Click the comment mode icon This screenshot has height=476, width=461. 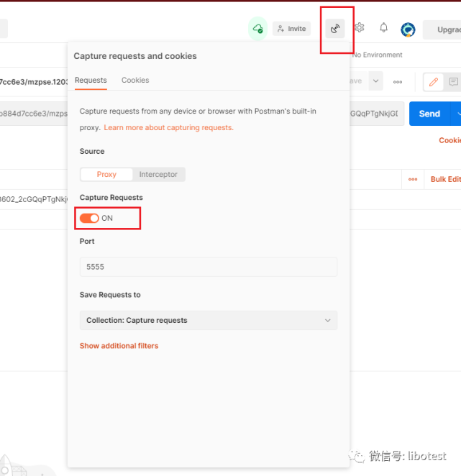coord(453,82)
